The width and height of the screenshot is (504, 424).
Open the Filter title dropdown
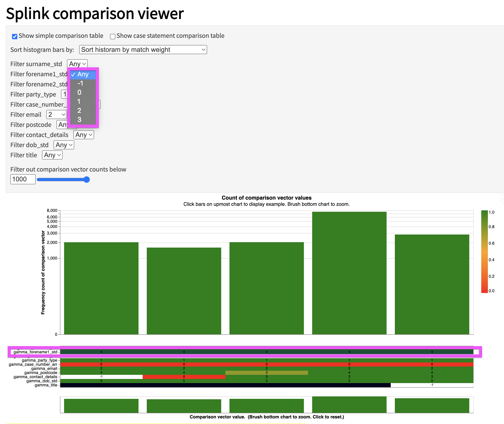click(x=52, y=155)
